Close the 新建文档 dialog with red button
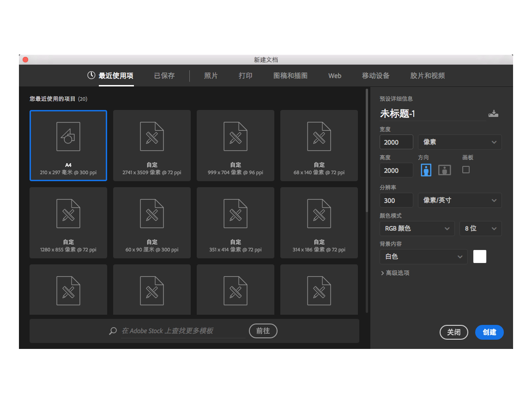Image resolution: width=532 pixels, height=403 pixels. coord(25,60)
